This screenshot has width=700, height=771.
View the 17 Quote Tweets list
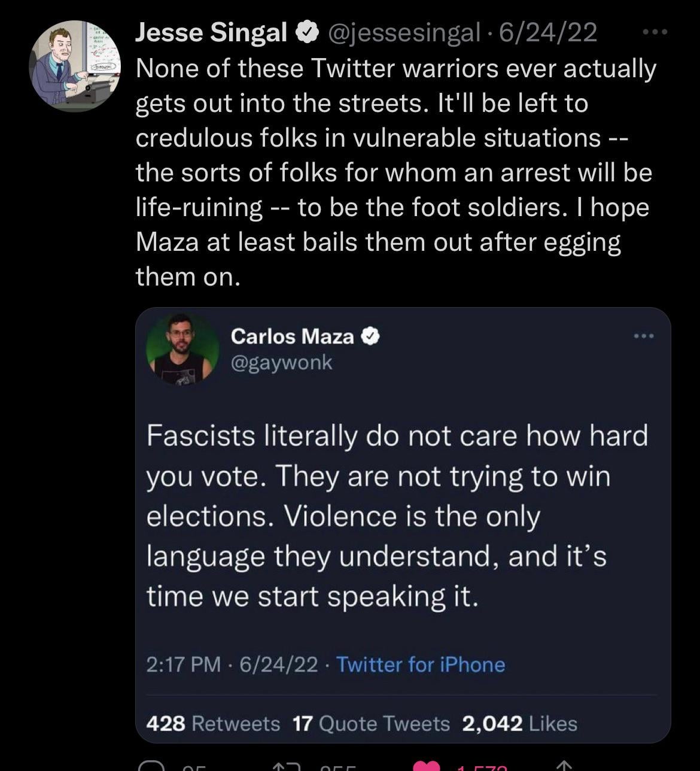point(371,724)
